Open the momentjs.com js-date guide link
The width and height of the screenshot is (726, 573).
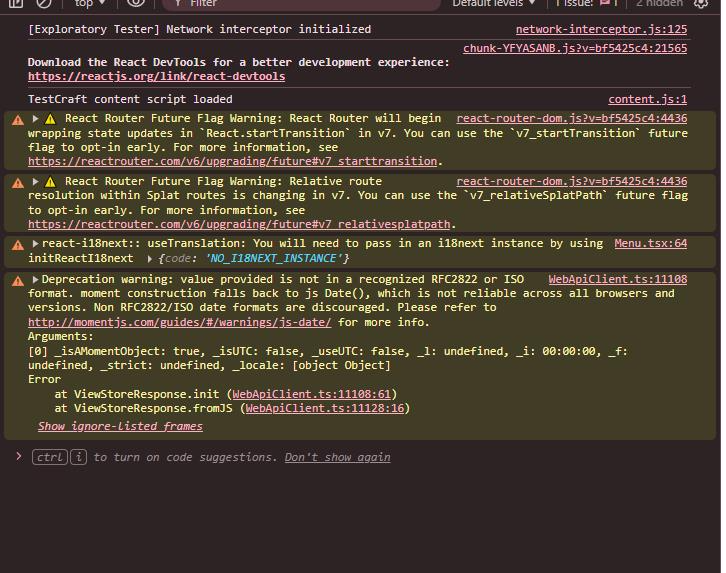[x=179, y=322]
